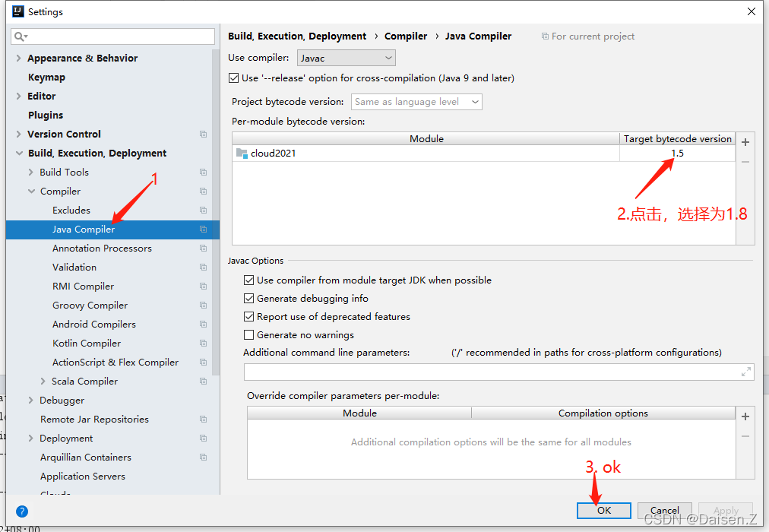
Task: Click Additional command line parameters field
Action: click(498, 372)
